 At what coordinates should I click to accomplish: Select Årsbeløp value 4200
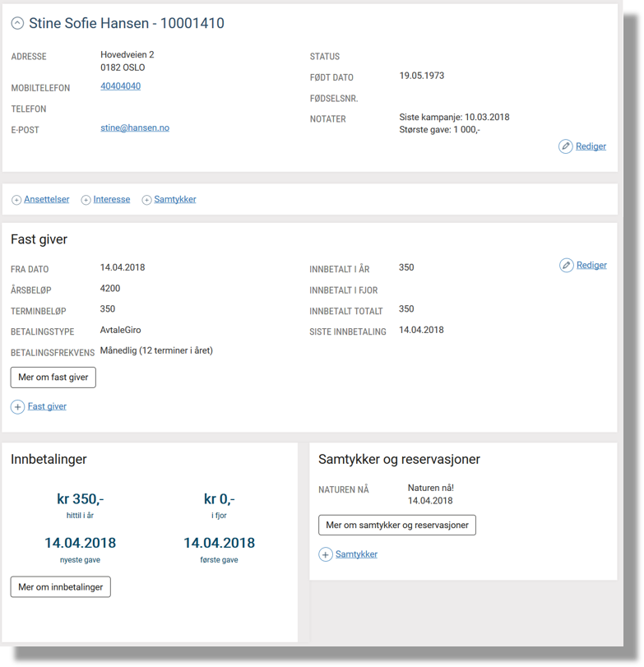point(110,289)
